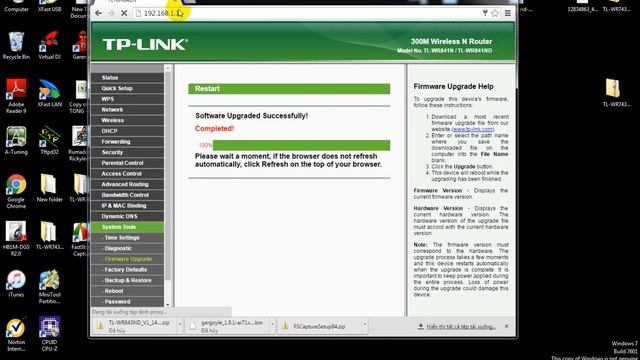Open Security menu item
The width and height of the screenshot is (640, 360).
(127, 152)
